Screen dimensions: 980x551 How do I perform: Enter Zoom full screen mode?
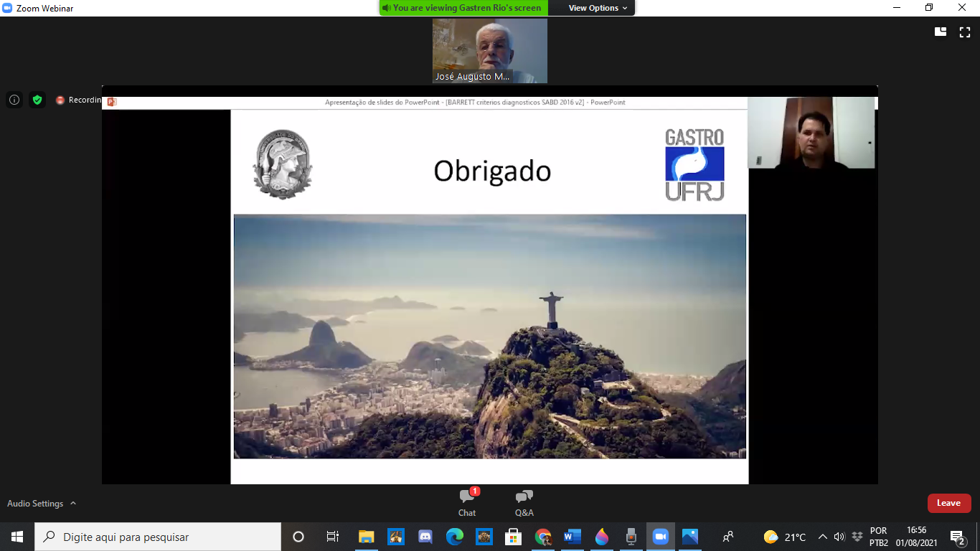pyautogui.click(x=965, y=32)
